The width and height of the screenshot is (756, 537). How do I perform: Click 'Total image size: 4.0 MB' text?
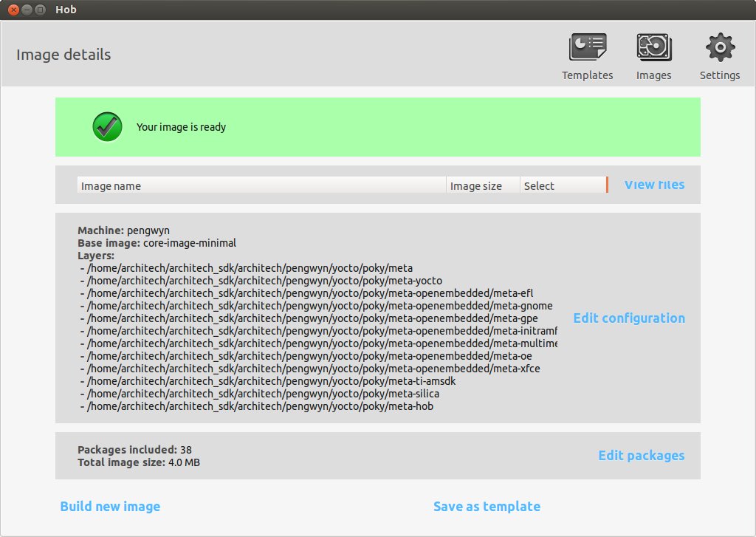point(138,462)
